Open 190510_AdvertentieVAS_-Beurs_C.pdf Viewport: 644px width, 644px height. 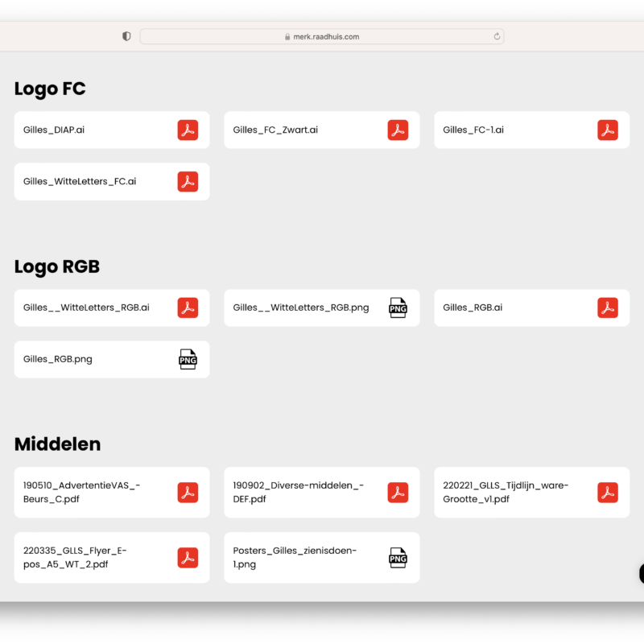[82, 493]
